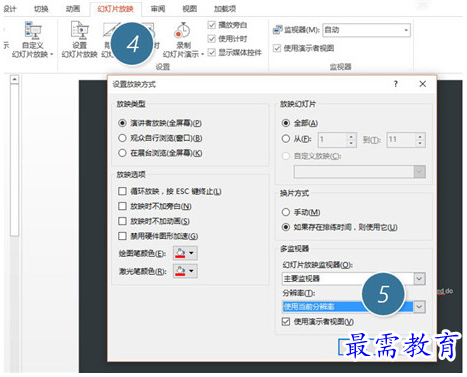This screenshot has height=377, width=467.
Task: Enable 放映时不加动画 checkbox
Action: [122, 221]
